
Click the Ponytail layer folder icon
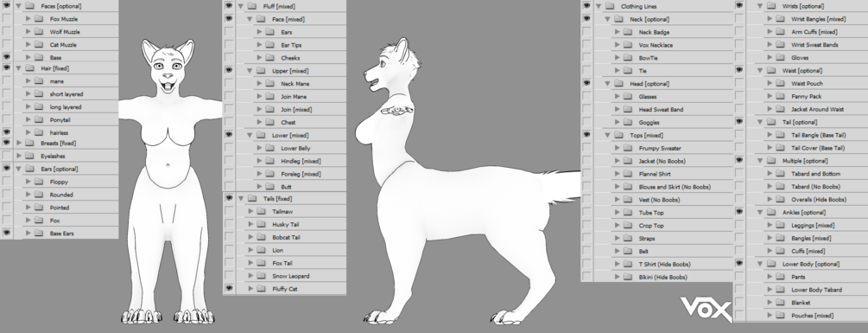coord(39,119)
